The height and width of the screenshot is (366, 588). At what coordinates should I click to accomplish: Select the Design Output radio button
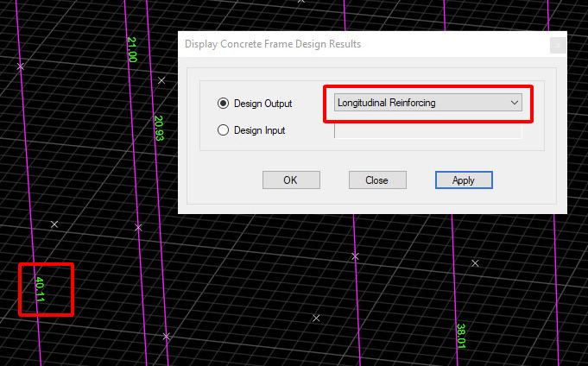[224, 104]
